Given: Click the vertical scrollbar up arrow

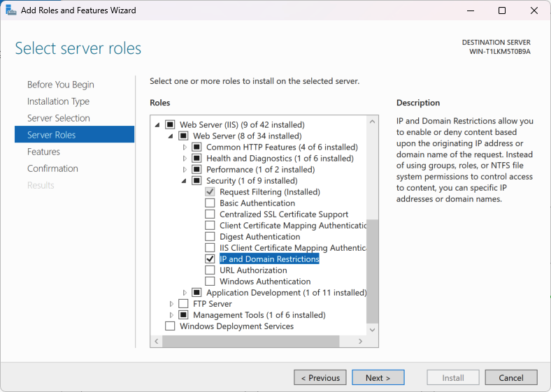Looking at the screenshot, I should [372, 122].
